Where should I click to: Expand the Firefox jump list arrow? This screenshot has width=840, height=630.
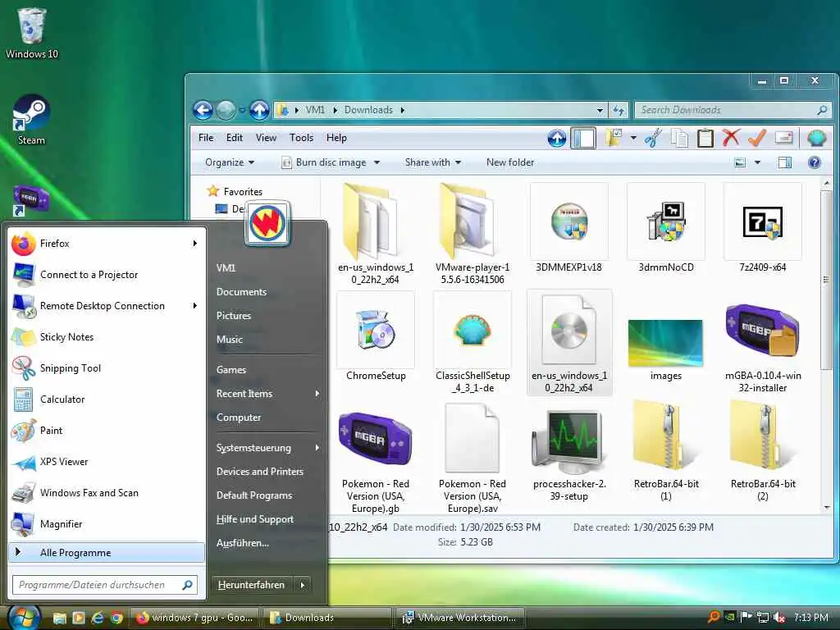[195, 244]
